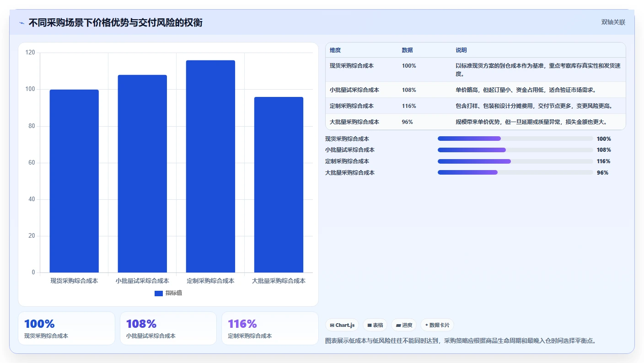Screen dimensions: 644x363
Task: Click the 40 y-axis tick label
Action: click(x=32, y=199)
